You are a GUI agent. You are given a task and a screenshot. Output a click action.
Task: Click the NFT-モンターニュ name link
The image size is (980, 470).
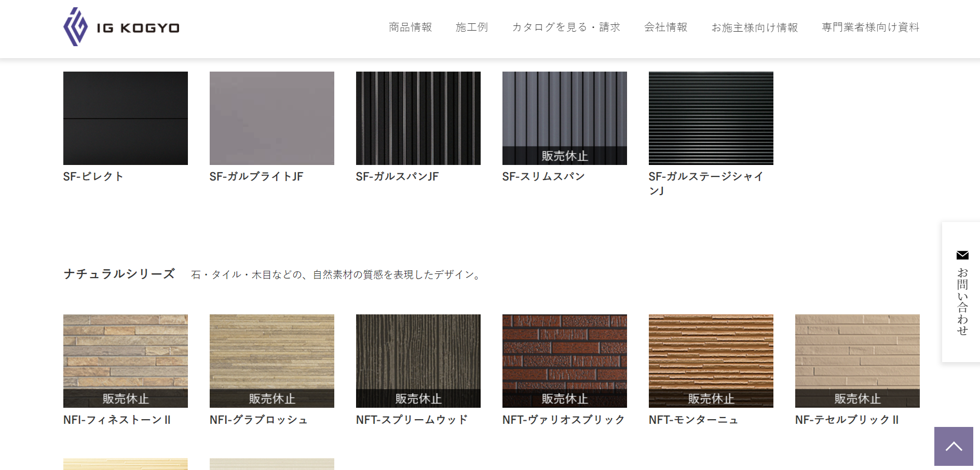coord(693,420)
